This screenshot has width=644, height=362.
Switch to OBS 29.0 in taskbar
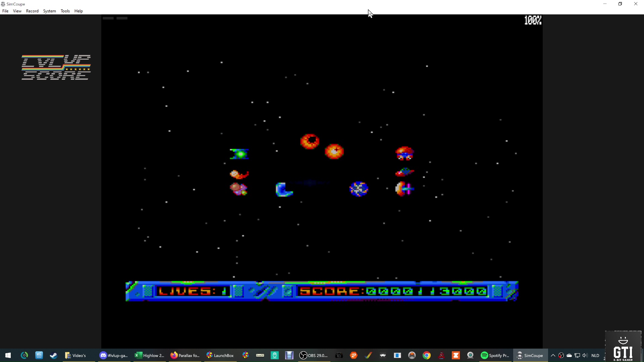[x=314, y=355]
